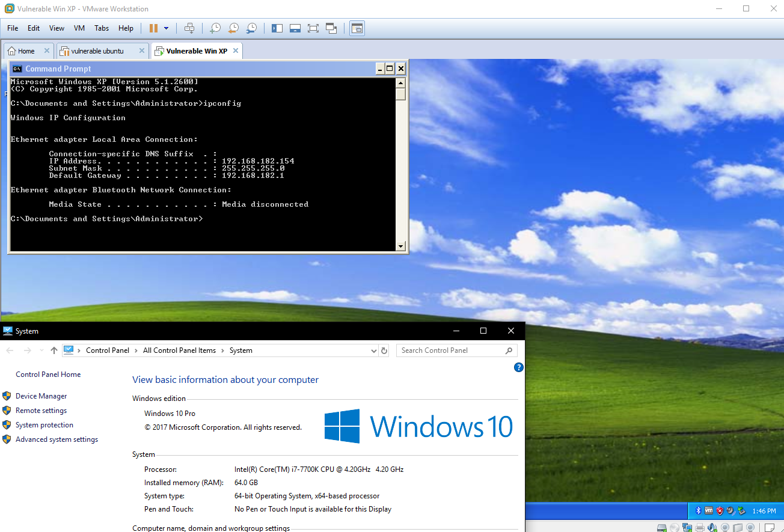Click the 'Windows 10 Pro' edition text
The height and width of the screenshot is (532, 784).
click(x=170, y=414)
